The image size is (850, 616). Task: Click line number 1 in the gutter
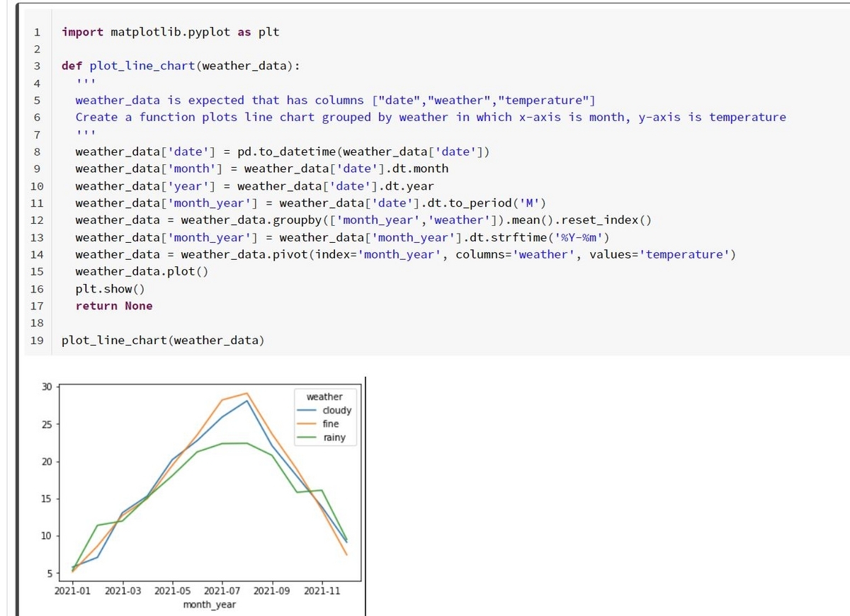[x=37, y=31]
